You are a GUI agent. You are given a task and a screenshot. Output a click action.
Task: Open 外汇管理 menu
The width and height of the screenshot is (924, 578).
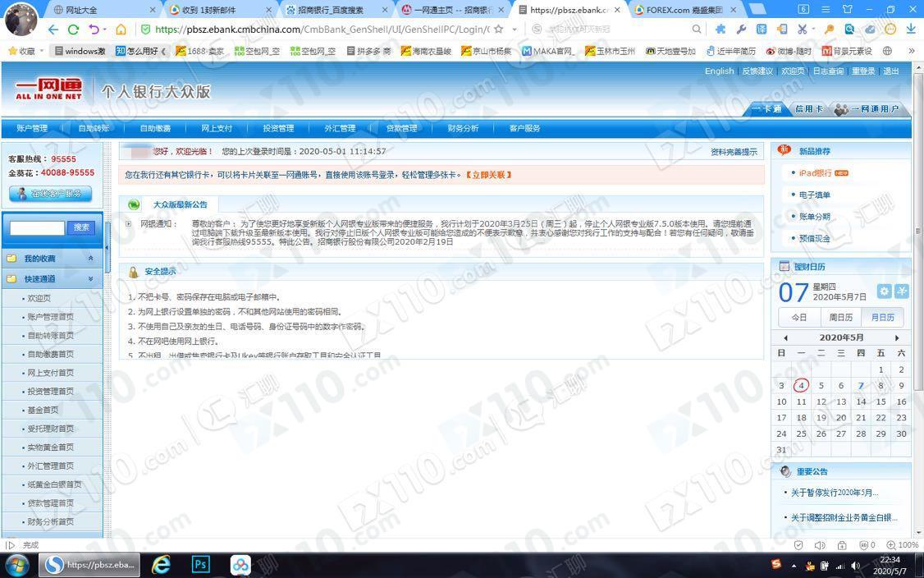click(340, 128)
